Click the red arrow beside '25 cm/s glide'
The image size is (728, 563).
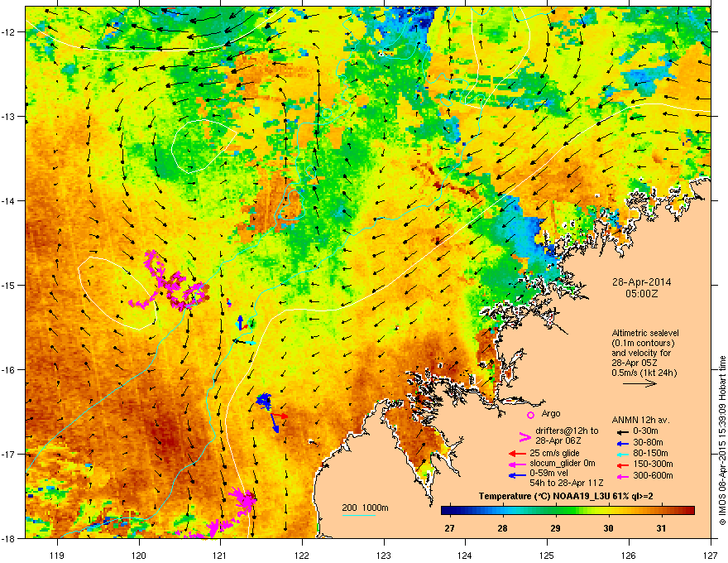pos(517,454)
